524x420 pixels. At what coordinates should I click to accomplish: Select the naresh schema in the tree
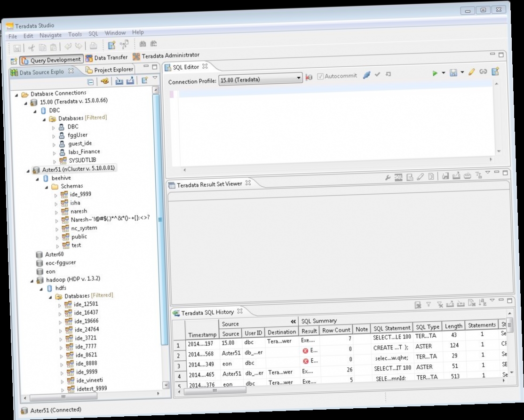click(79, 211)
